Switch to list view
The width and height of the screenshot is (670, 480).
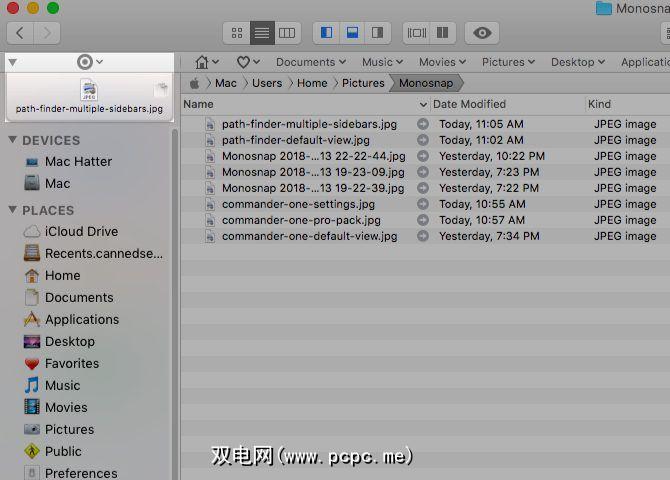(262, 33)
